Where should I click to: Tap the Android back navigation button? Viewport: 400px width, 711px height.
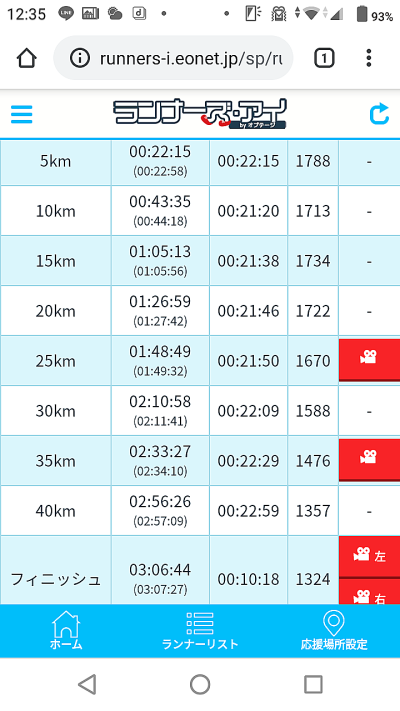87,684
